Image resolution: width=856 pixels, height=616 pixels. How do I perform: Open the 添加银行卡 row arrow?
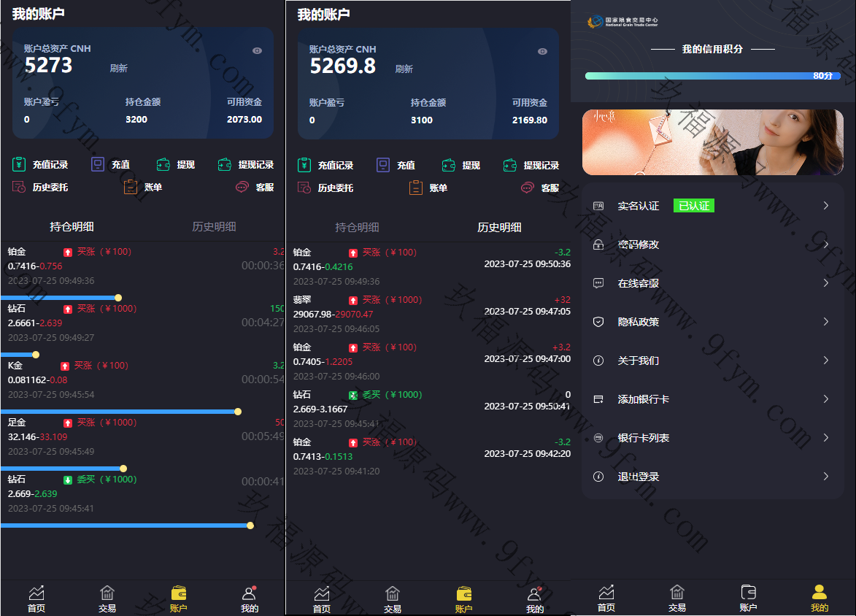pyautogui.click(x=826, y=399)
